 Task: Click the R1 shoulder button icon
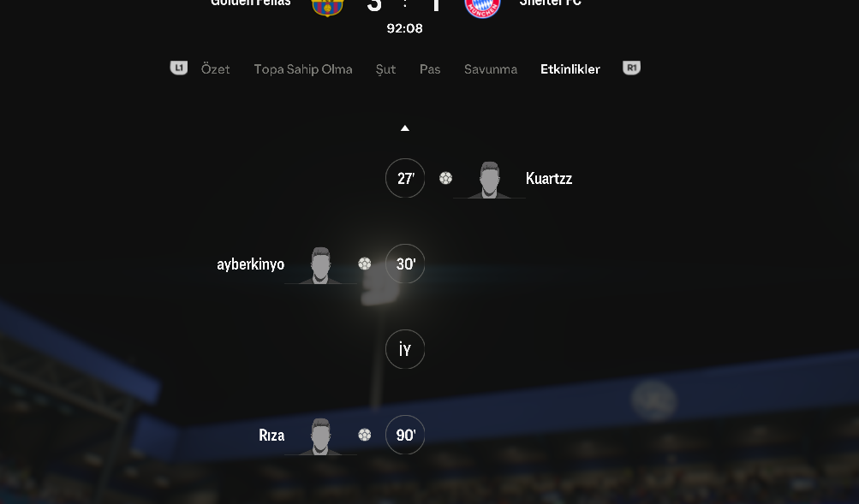[632, 68]
